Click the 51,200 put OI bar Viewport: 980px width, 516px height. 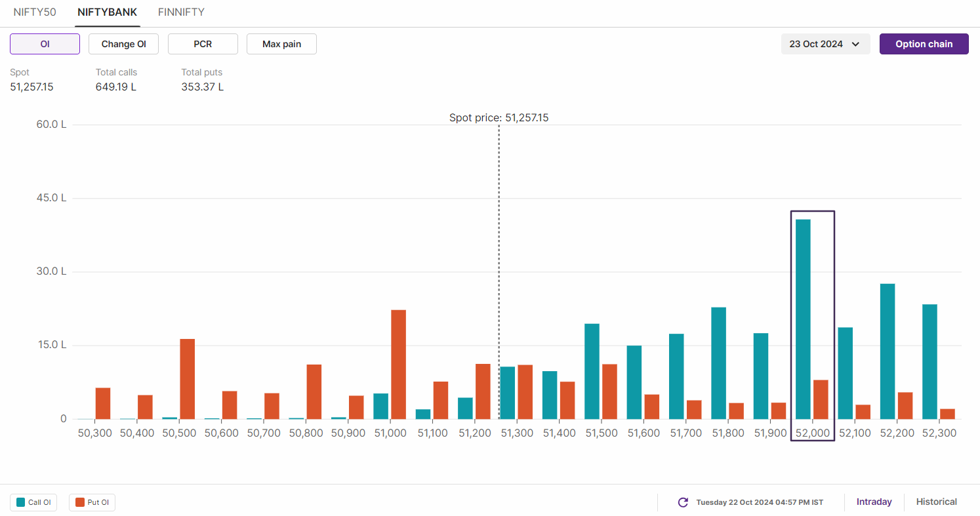483,391
